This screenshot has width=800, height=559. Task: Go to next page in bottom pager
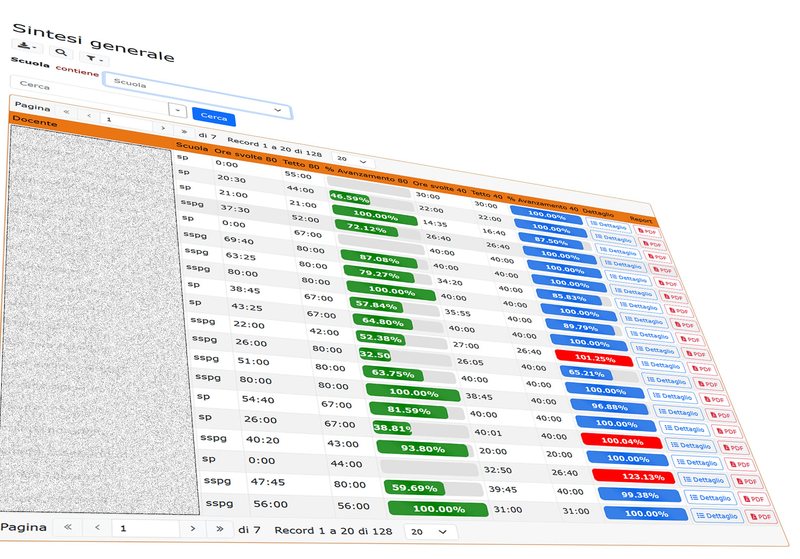point(192,529)
